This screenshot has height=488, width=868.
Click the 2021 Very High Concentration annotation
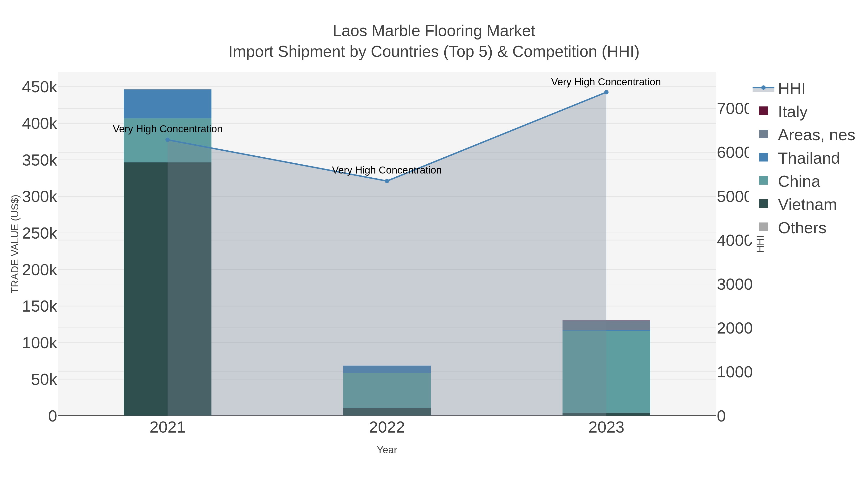(168, 129)
